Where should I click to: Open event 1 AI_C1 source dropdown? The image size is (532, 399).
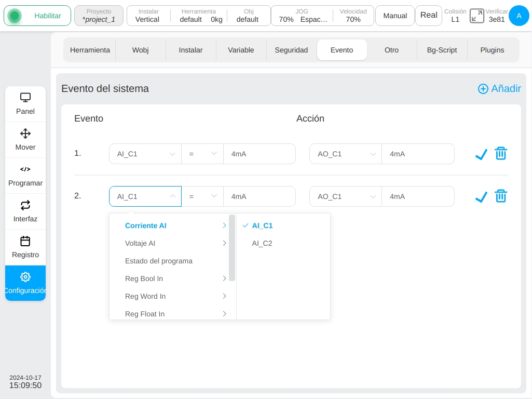[x=145, y=154]
